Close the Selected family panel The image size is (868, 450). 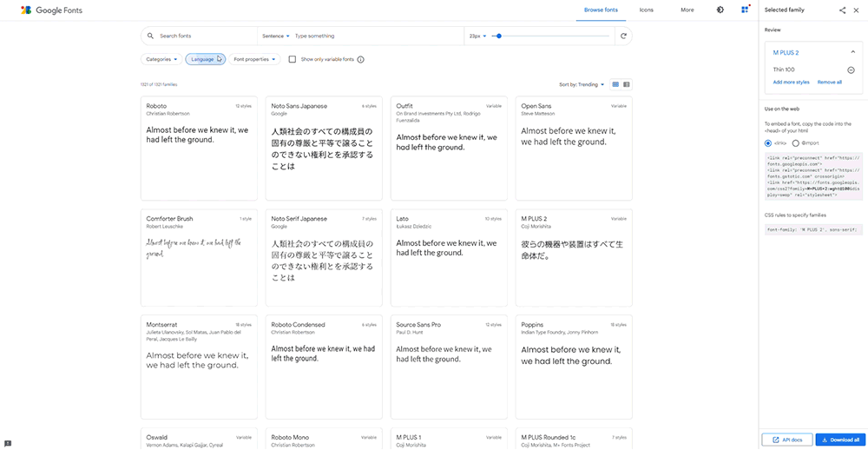857,10
